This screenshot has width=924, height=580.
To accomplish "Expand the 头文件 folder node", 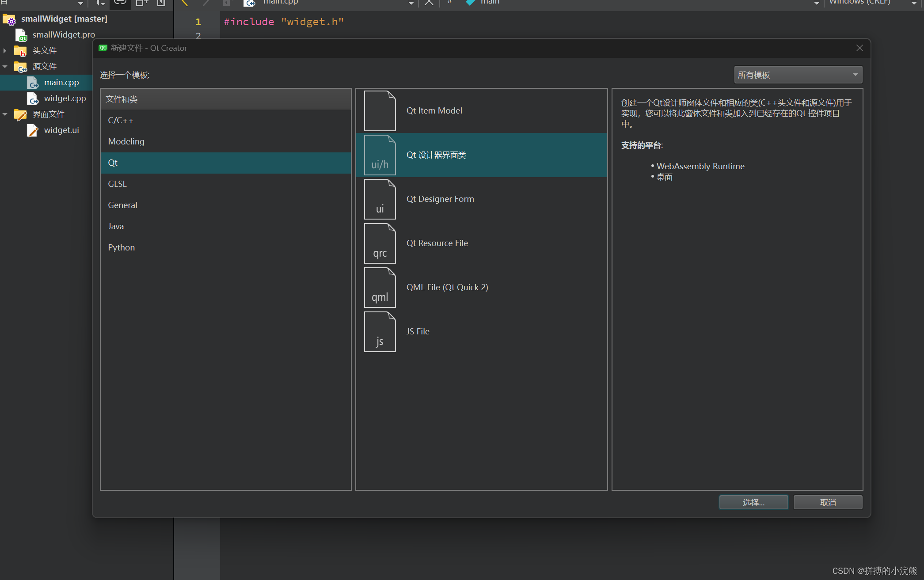I will [x=5, y=51].
